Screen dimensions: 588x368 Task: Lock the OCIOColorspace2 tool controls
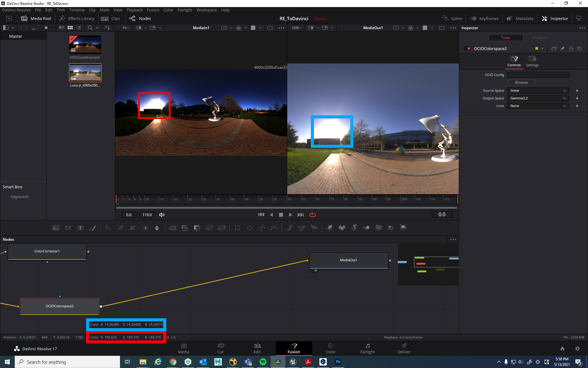571,49
